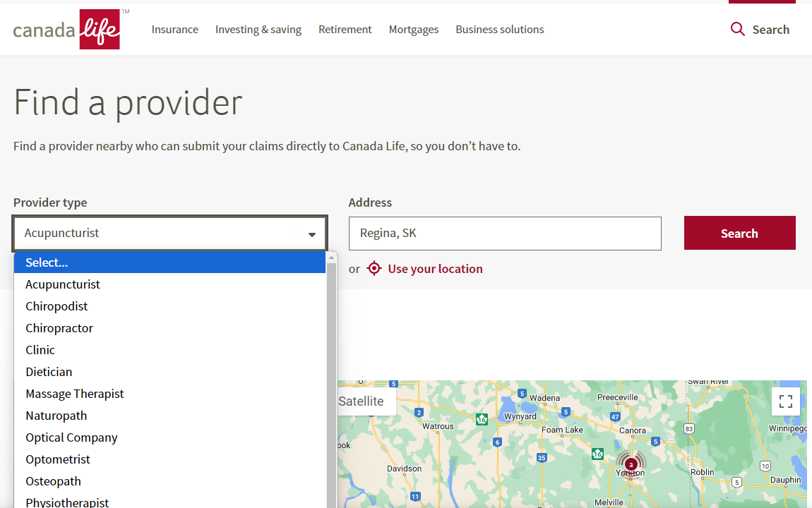Viewport: 812px width, 508px height.
Task: Click the maroon Search button
Action: point(739,233)
